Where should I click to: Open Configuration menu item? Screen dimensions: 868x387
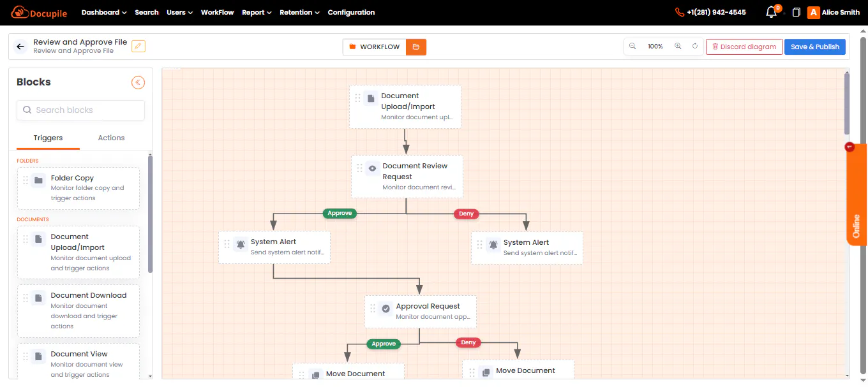click(351, 12)
